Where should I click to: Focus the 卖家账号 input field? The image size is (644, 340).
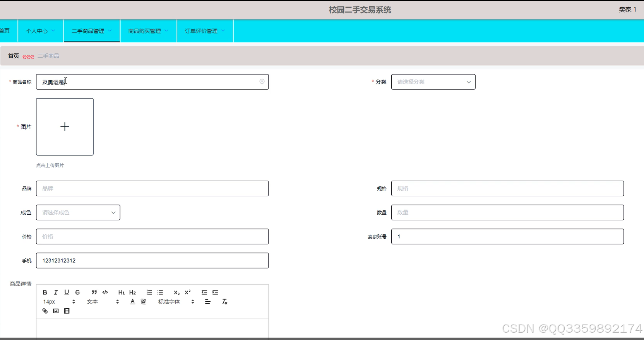[507, 236]
